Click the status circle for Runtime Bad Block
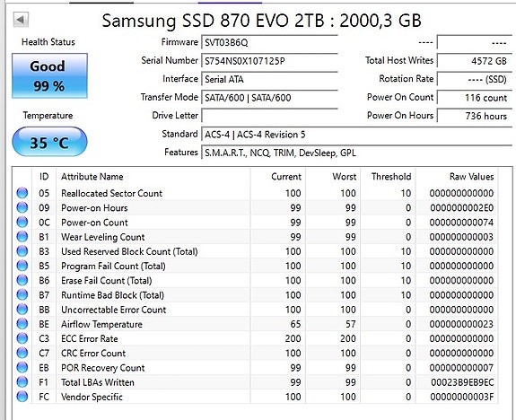Image resolution: width=516 pixels, height=420 pixels. 22,294
